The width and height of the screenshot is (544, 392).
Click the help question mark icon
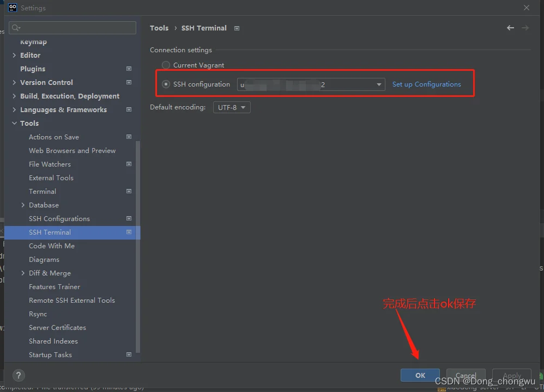tap(19, 376)
